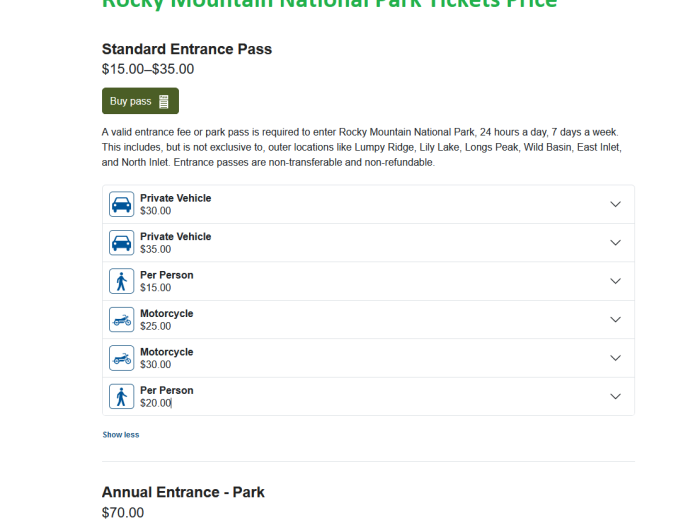
Task: Click the motorcycle icon beside $30.00 Motorcycle
Action: click(121, 358)
